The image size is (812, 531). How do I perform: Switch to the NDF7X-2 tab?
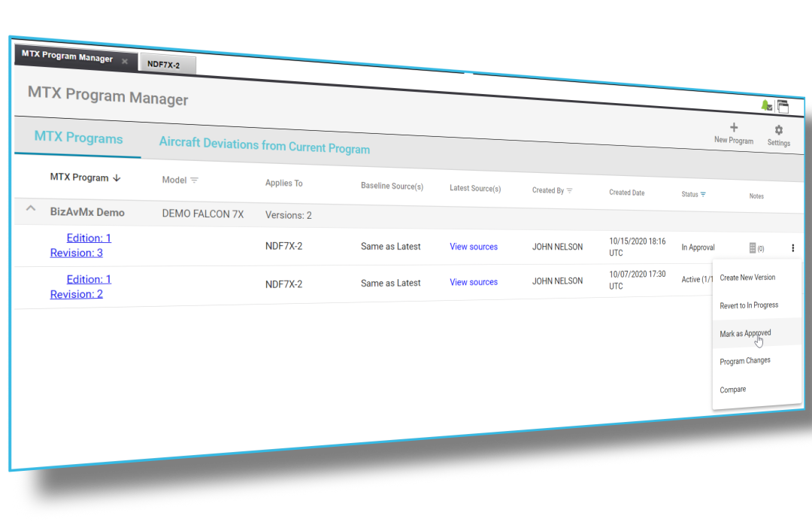point(164,65)
